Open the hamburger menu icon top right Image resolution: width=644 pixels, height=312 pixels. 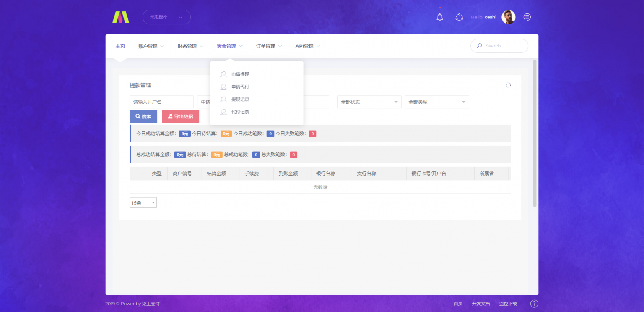point(527,17)
